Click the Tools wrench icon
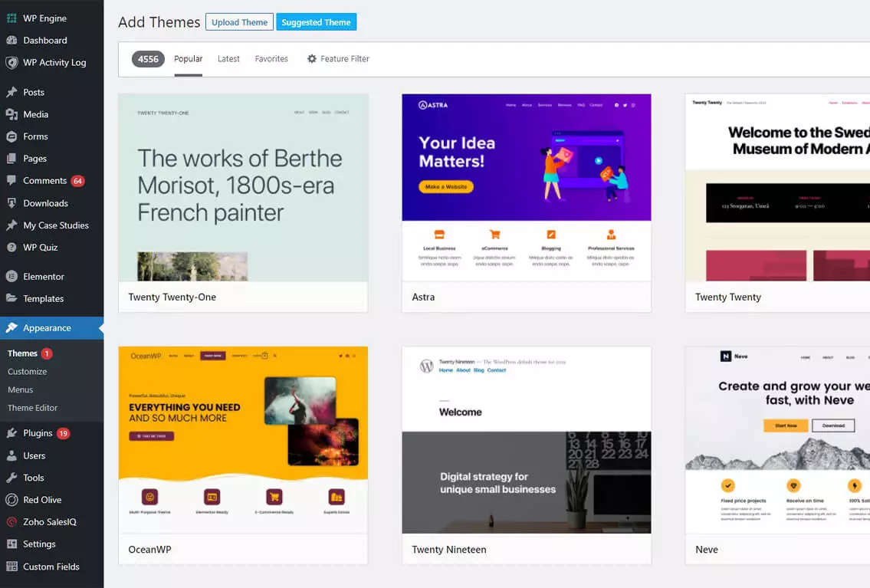This screenshot has height=588, width=870. [11, 478]
